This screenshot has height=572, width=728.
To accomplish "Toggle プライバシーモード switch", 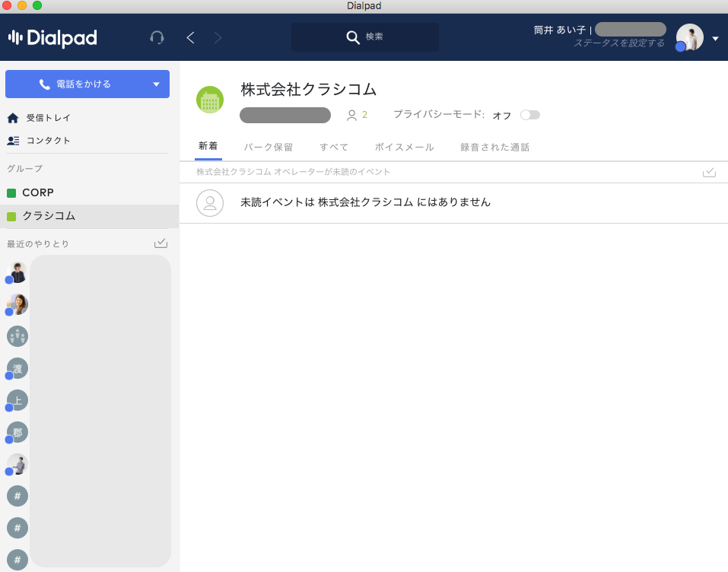I will coord(529,115).
